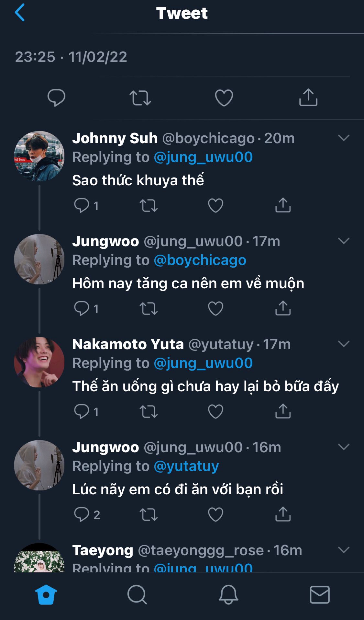Expand the options menu on Nakamoto Yuta's tweet
This screenshot has width=364, height=620.
coord(343,344)
